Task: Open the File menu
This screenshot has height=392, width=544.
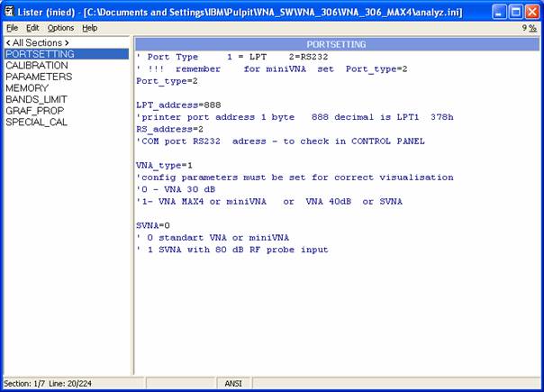Action: (x=12, y=28)
